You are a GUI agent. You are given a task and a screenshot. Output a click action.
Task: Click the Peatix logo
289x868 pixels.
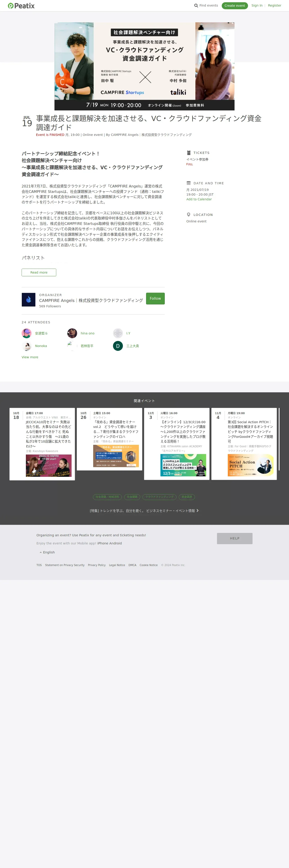(21, 6)
